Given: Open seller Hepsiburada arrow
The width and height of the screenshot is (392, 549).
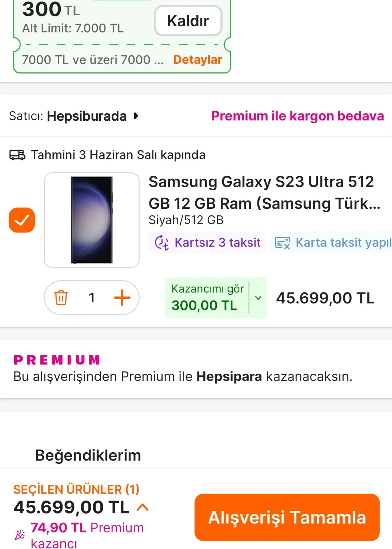Looking at the screenshot, I should (x=136, y=116).
